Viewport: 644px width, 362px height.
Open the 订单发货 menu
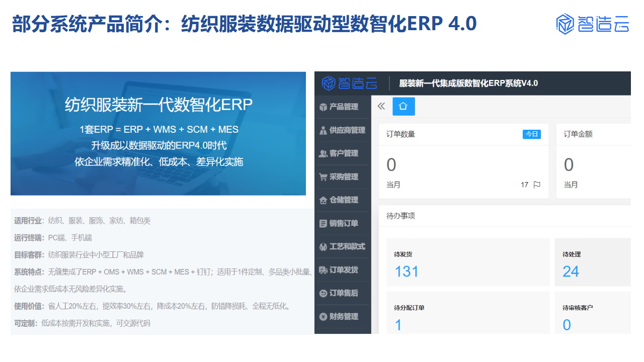pyautogui.click(x=343, y=270)
